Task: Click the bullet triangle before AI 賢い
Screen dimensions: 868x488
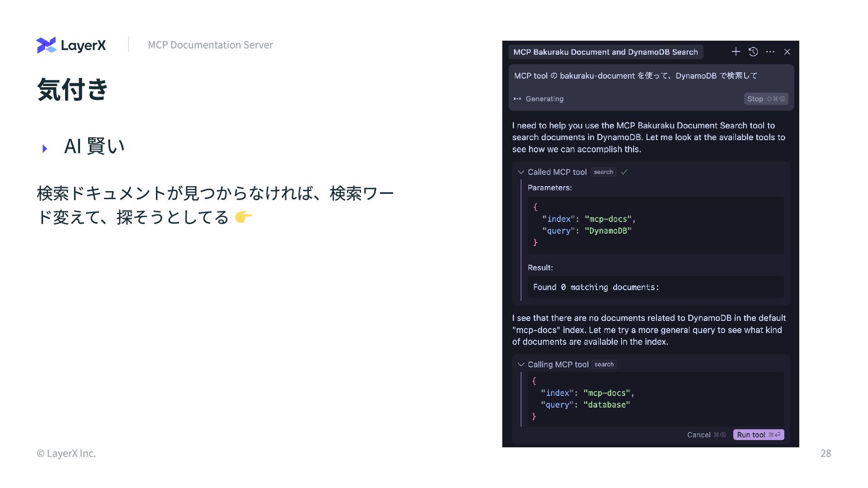Action: click(x=44, y=149)
